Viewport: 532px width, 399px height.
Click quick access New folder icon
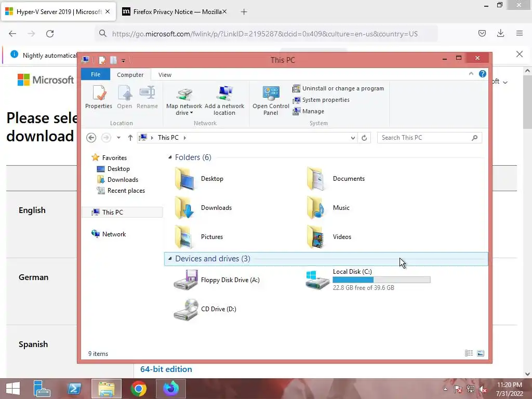click(x=113, y=60)
